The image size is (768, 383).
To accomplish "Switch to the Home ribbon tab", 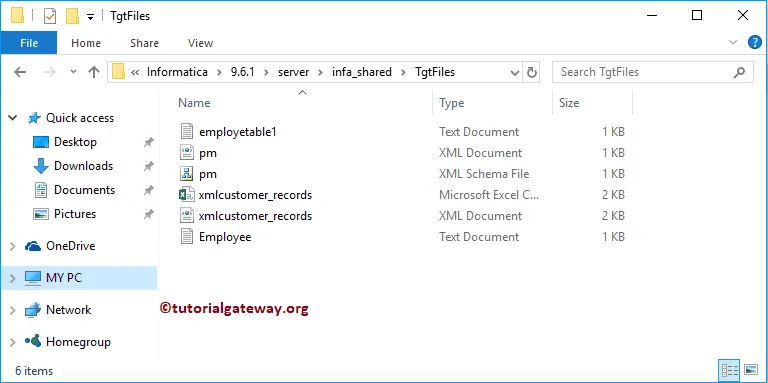I will pyautogui.click(x=86, y=43).
